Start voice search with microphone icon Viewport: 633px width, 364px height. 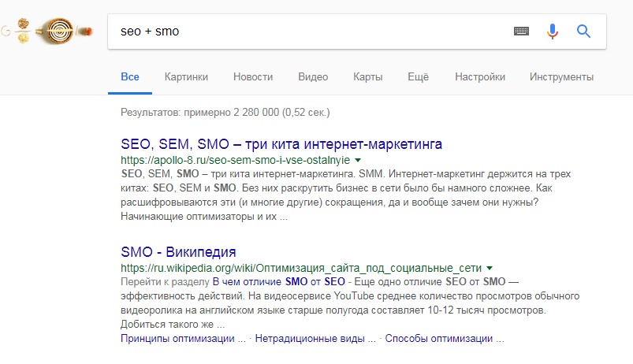click(553, 32)
